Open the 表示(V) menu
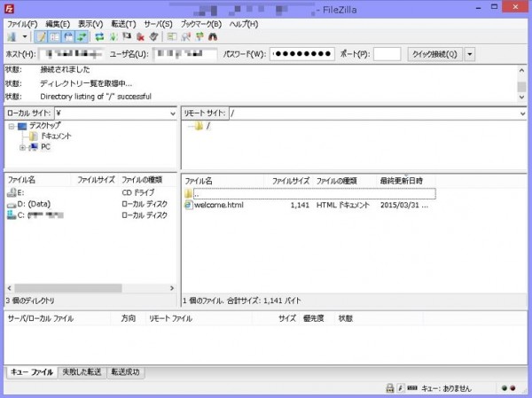This screenshot has height=398, width=532. coord(90,24)
